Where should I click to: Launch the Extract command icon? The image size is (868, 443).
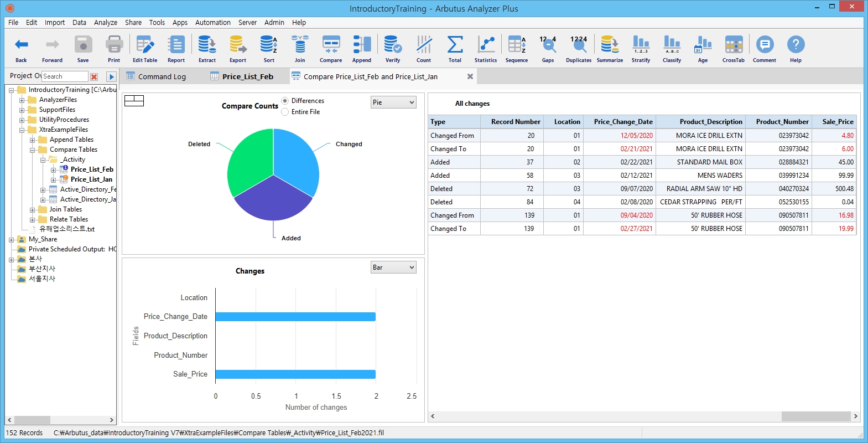coord(207,44)
